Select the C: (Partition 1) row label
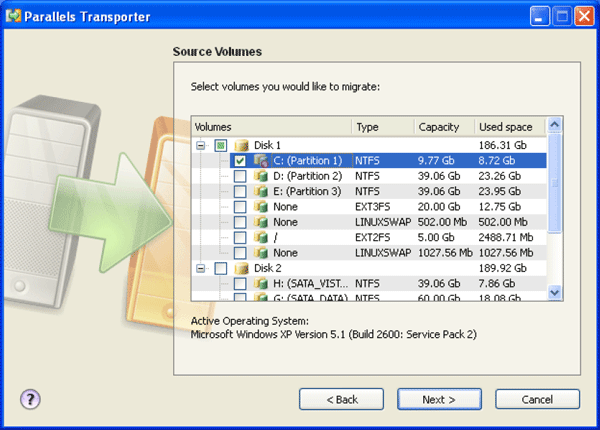 tap(308, 161)
